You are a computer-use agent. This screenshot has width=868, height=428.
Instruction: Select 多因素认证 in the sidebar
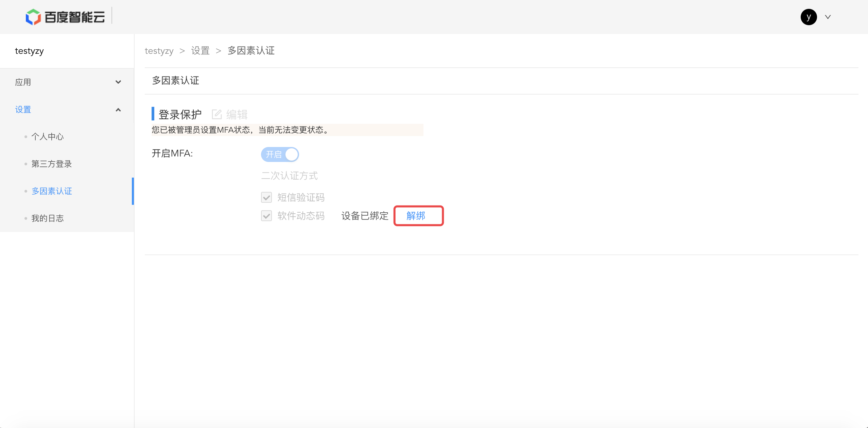coord(52,191)
